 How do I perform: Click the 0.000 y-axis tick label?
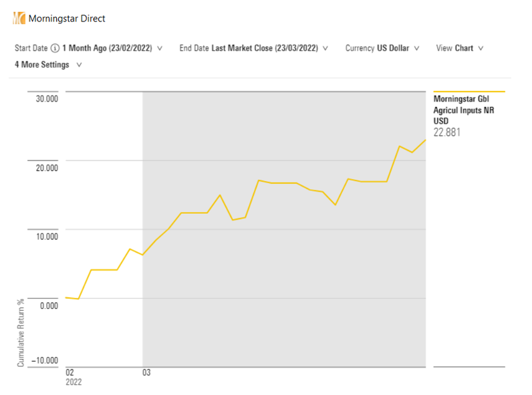(x=49, y=305)
